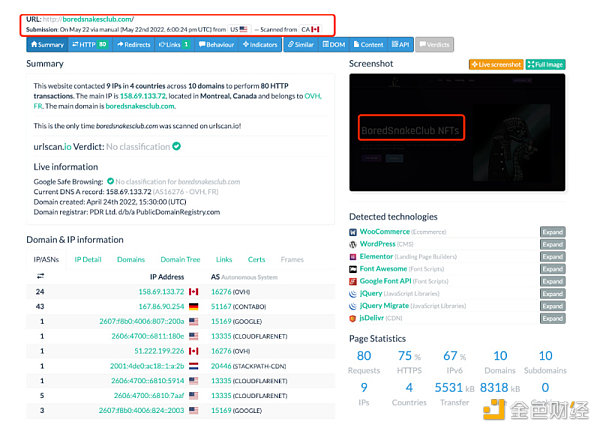Click the requests column sort icon
Viewport: 600px width, 431px height.
40,275
